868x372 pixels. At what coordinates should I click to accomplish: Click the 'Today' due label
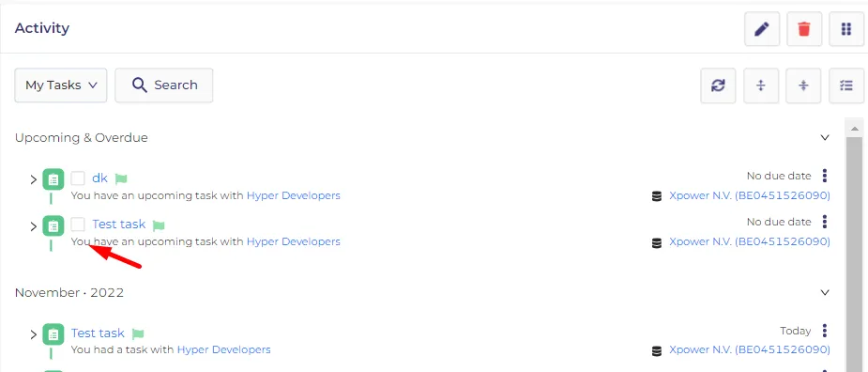[x=796, y=331]
